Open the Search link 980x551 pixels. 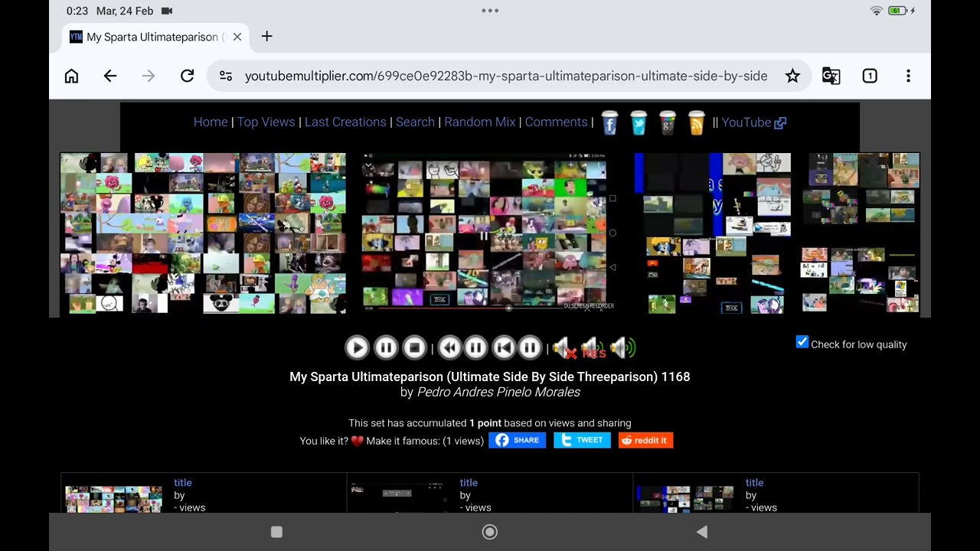pyautogui.click(x=415, y=122)
